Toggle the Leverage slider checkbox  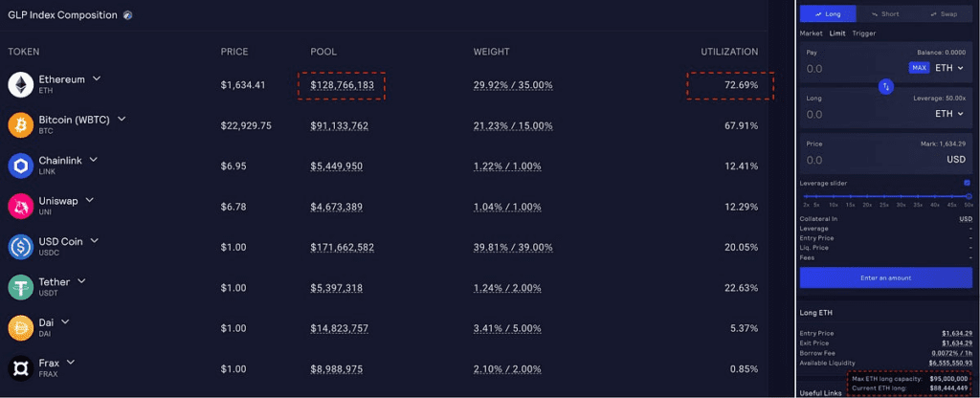[x=968, y=183]
